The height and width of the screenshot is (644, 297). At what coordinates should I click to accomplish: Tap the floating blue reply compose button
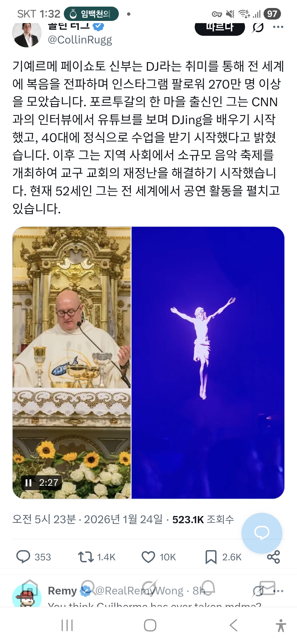tap(262, 533)
